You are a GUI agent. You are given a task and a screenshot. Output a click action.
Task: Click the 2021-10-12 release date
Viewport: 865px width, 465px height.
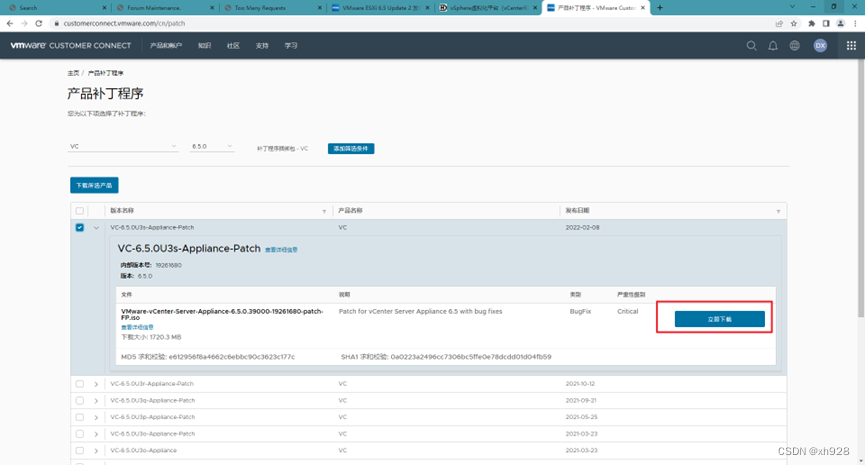click(x=581, y=384)
